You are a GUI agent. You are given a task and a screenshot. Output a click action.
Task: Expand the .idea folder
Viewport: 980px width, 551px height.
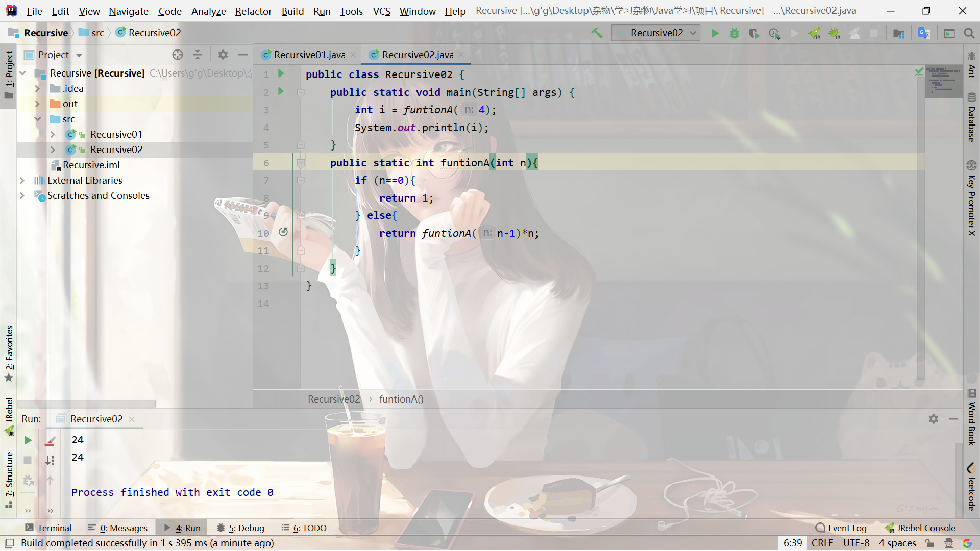tap(37, 89)
